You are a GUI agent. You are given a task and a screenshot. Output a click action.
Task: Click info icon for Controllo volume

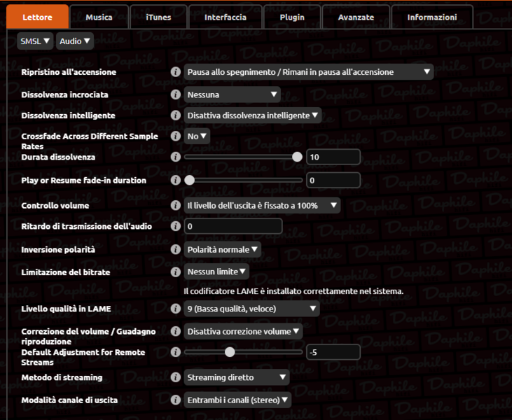click(x=175, y=206)
